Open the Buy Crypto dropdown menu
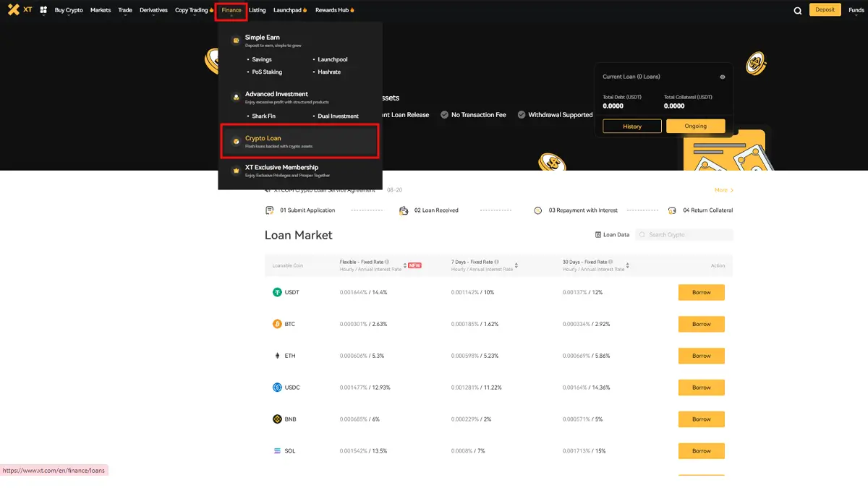The height and width of the screenshot is (488, 868). click(x=69, y=10)
